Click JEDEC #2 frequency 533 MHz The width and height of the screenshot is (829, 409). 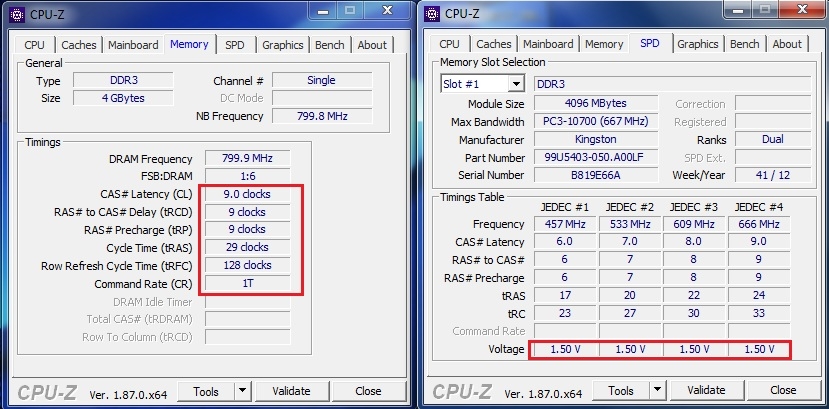pyautogui.click(x=630, y=224)
